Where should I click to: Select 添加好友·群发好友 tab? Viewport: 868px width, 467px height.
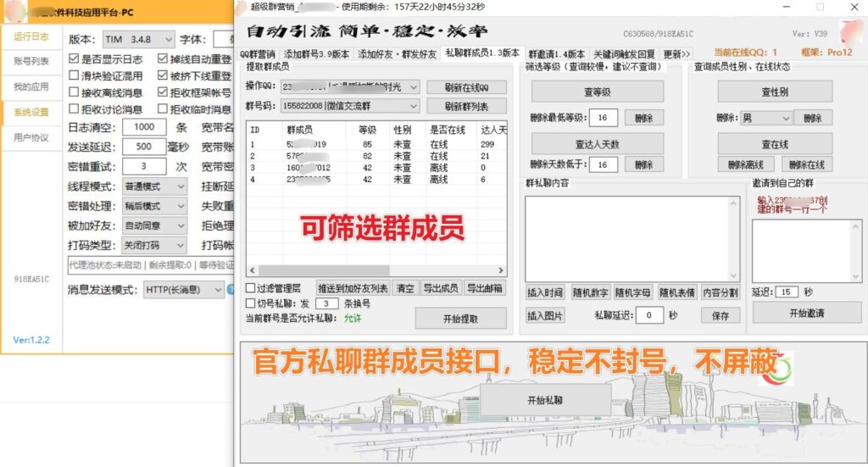[x=397, y=53]
